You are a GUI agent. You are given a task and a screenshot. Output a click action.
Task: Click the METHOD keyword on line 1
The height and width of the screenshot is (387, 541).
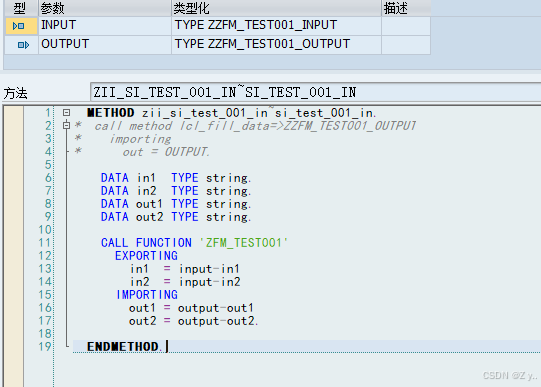pos(110,113)
